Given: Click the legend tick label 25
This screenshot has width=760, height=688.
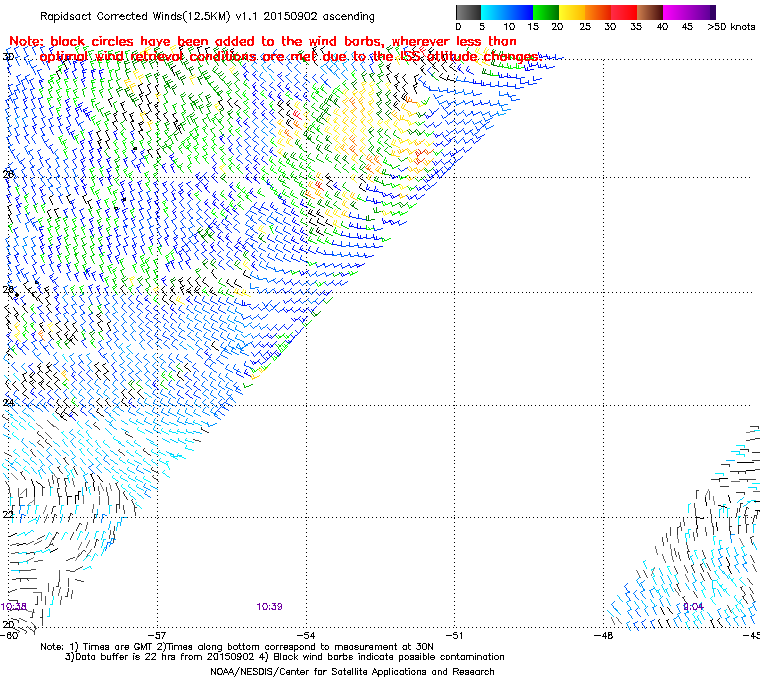Looking at the screenshot, I should click(x=585, y=27).
